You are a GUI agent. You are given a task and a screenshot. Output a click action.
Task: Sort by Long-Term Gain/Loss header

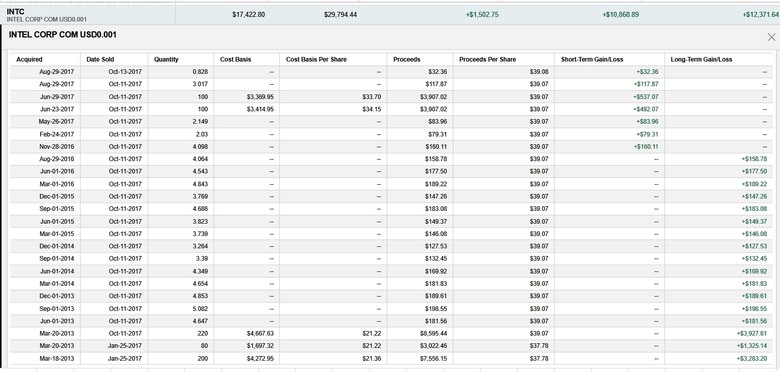(x=701, y=60)
